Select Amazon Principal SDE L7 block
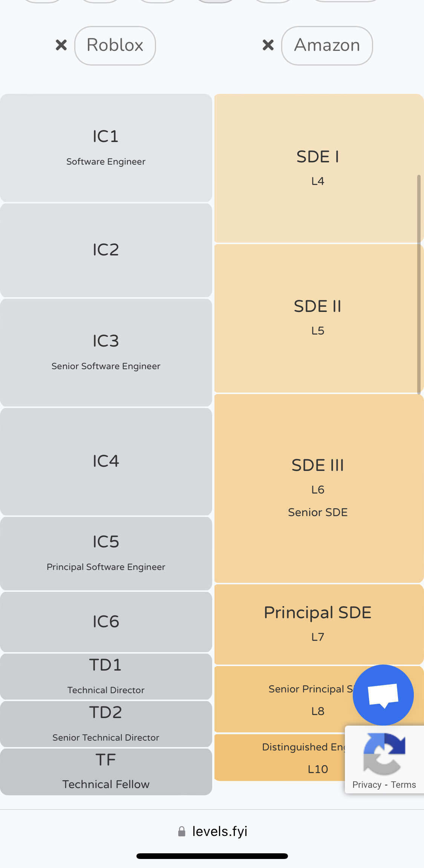The width and height of the screenshot is (424, 868). click(317, 624)
